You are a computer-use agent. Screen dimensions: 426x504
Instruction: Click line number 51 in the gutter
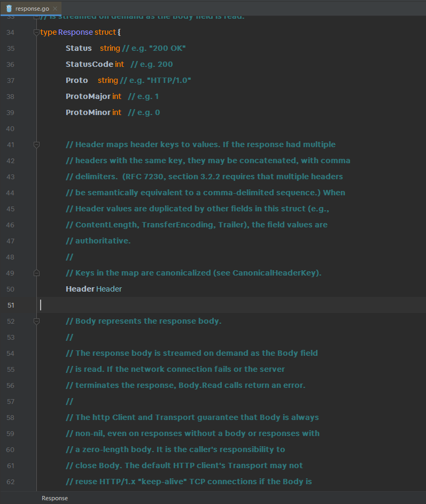coord(11,305)
